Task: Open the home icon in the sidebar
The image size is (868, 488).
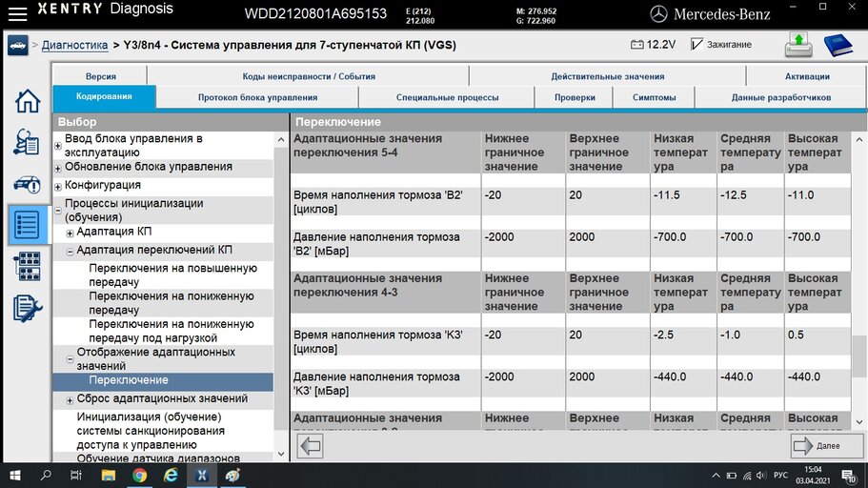Action: (27, 101)
